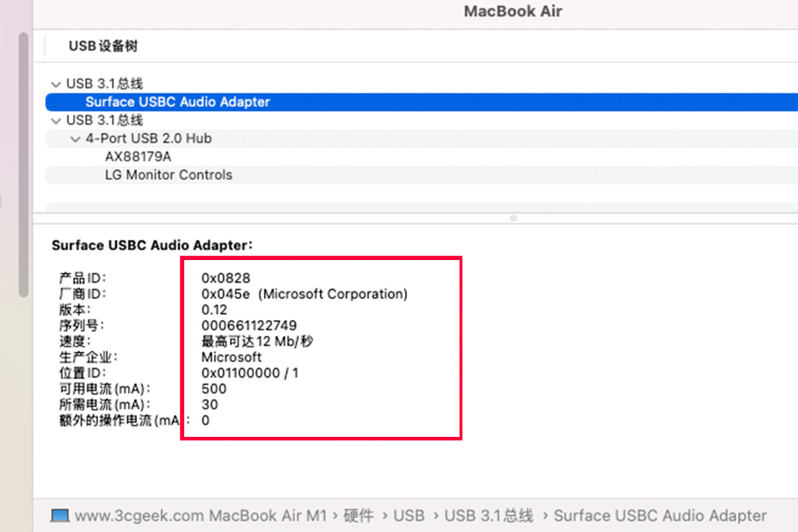The image size is (798, 532).
Task: Collapse the first USB 3.1总线 tree node
Action: pyautogui.click(x=55, y=84)
